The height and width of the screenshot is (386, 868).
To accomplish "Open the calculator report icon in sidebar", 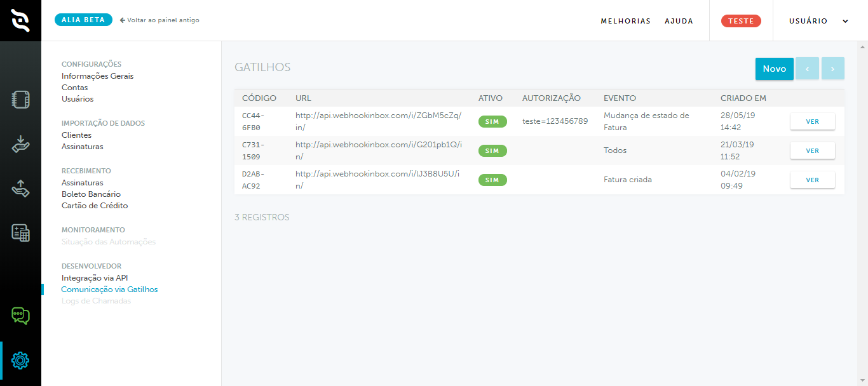I will coord(20,232).
